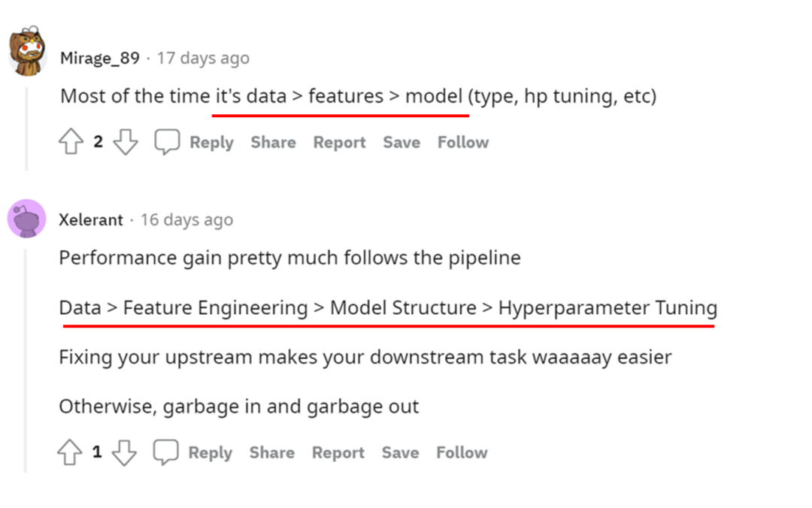The width and height of the screenshot is (812, 508).
Task: Open Xelerant's purple avatar
Action: tap(26, 219)
